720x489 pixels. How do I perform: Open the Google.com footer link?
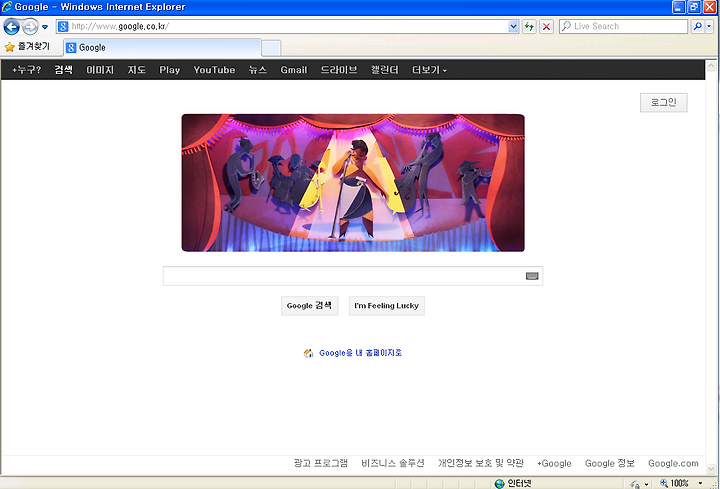673,463
